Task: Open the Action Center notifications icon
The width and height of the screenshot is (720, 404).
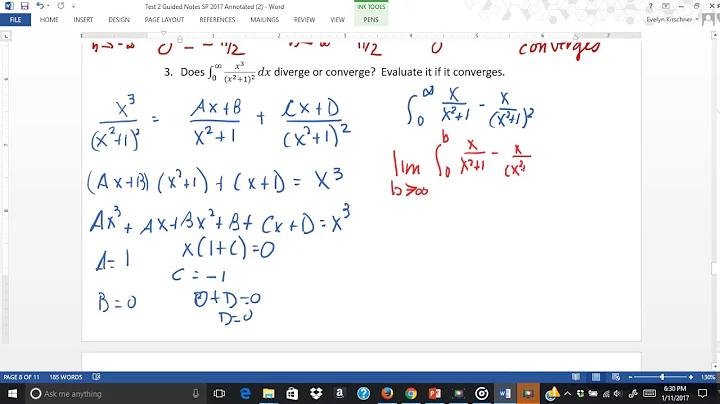Action: [x=703, y=393]
